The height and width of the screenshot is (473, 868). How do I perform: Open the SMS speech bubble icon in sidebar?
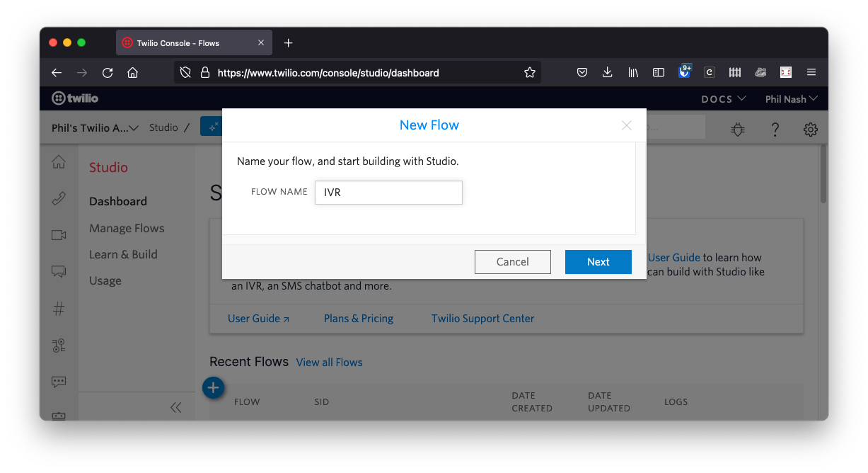[59, 382]
